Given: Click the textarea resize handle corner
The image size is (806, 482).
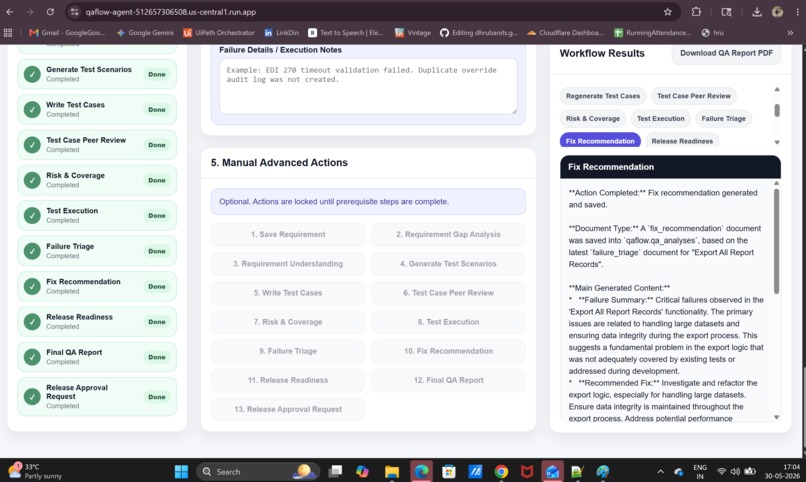Looking at the screenshot, I should [514, 110].
